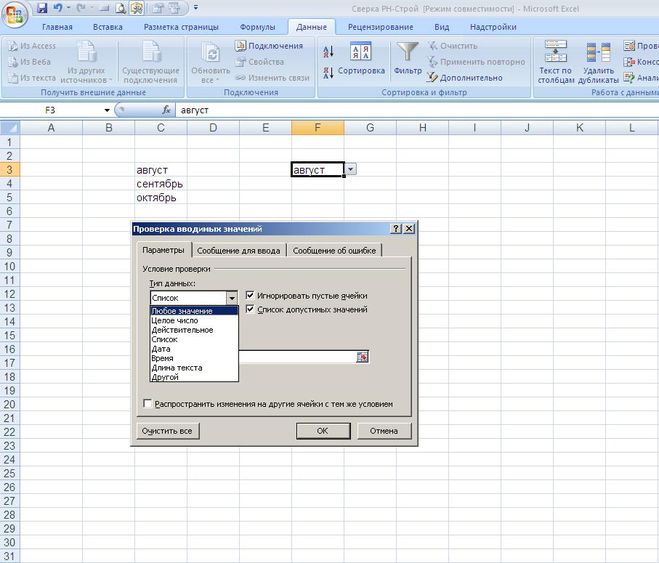
Task: Enable apply changes to other cells checkbox
Action: pyautogui.click(x=148, y=404)
